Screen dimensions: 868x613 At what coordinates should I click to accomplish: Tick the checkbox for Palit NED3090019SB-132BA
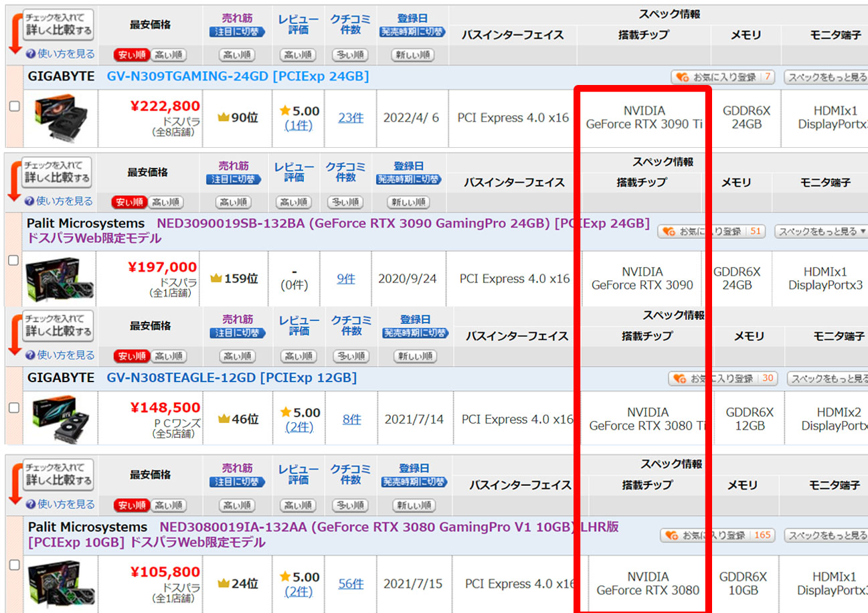tap(13, 261)
